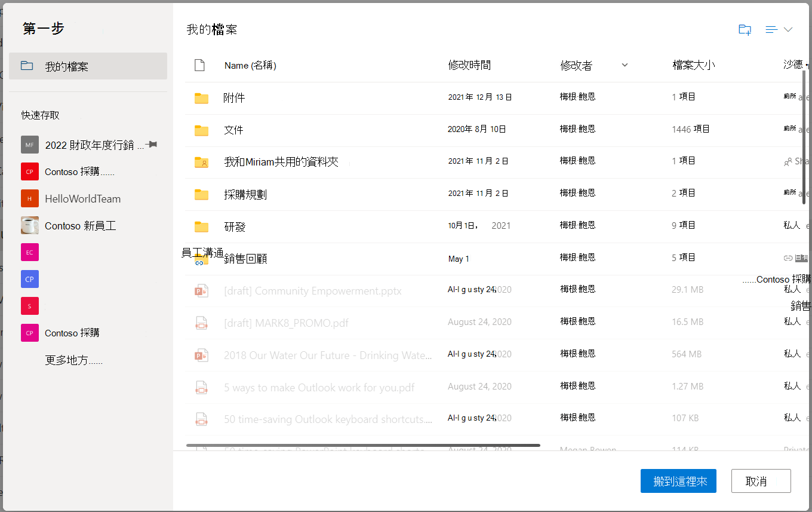
Task: Click 29.1 MB file size cell
Action: pos(687,290)
